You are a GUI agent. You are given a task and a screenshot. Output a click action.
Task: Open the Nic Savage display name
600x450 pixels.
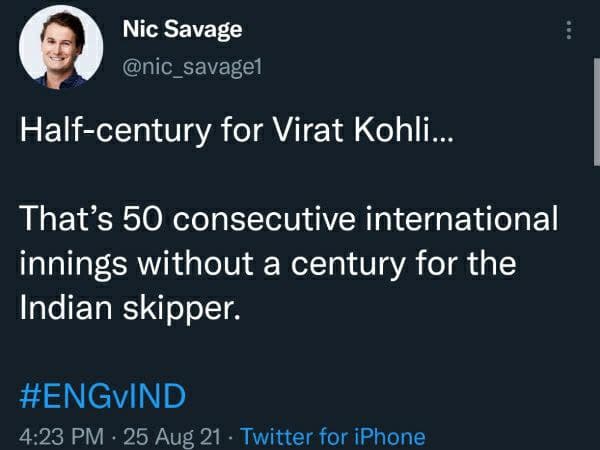pos(180,30)
